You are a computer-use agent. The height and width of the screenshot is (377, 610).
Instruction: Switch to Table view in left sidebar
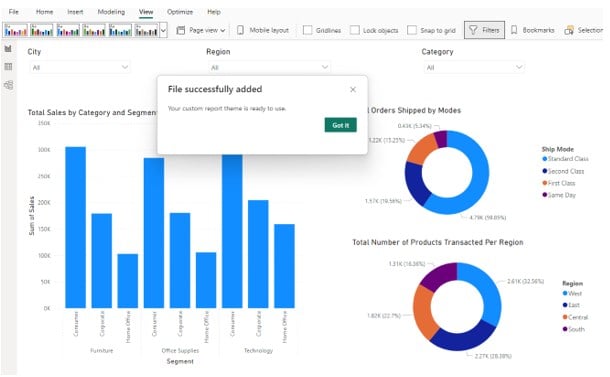[x=8, y=67]
